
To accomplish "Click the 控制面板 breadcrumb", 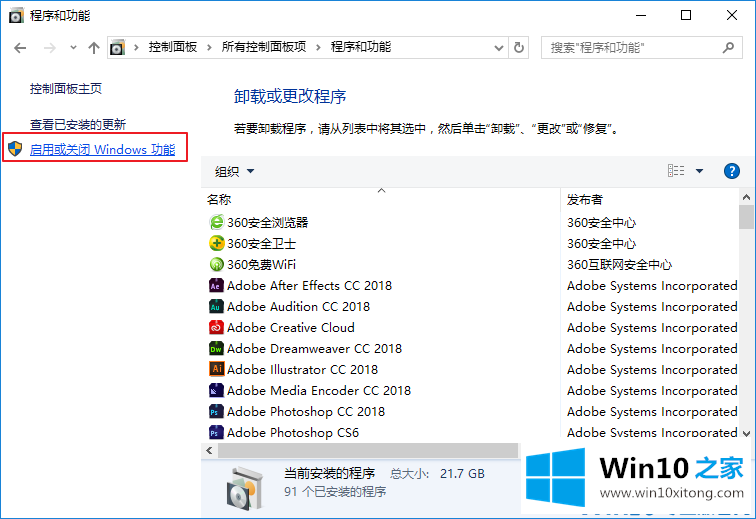I will [x=173, y=47].
